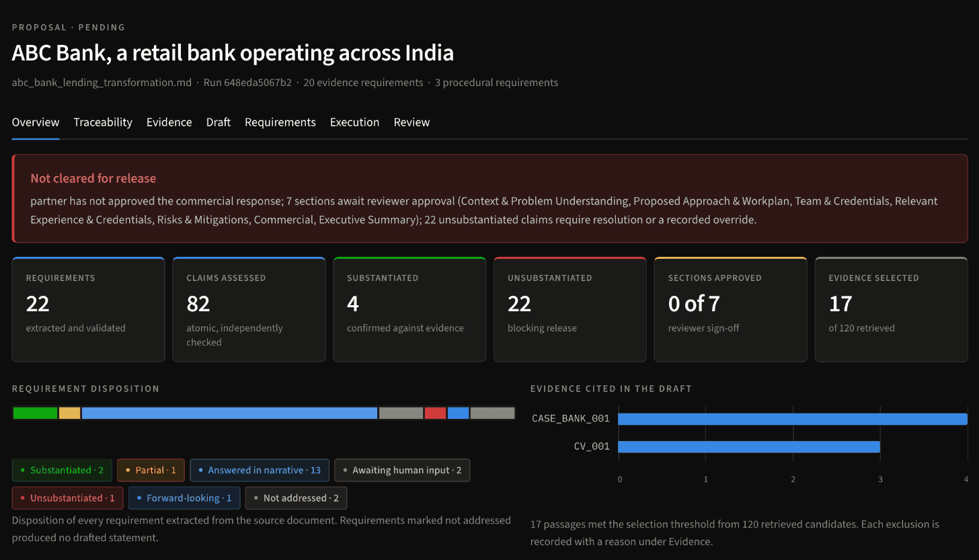Click the 'Answered in narrative · 13' chip
Viewport: 979px width, 560px height.
[x=260, y=471]
